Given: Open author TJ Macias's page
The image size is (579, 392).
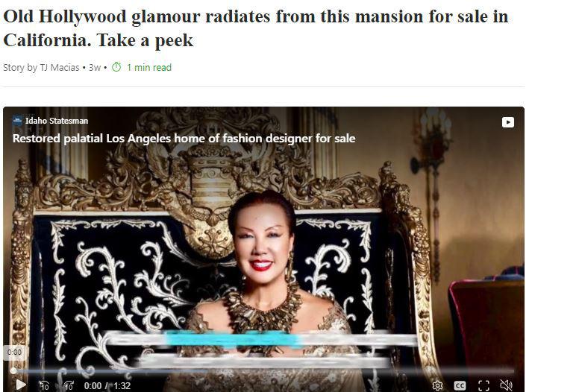Looking at the screenshot, I should point(60,68).
